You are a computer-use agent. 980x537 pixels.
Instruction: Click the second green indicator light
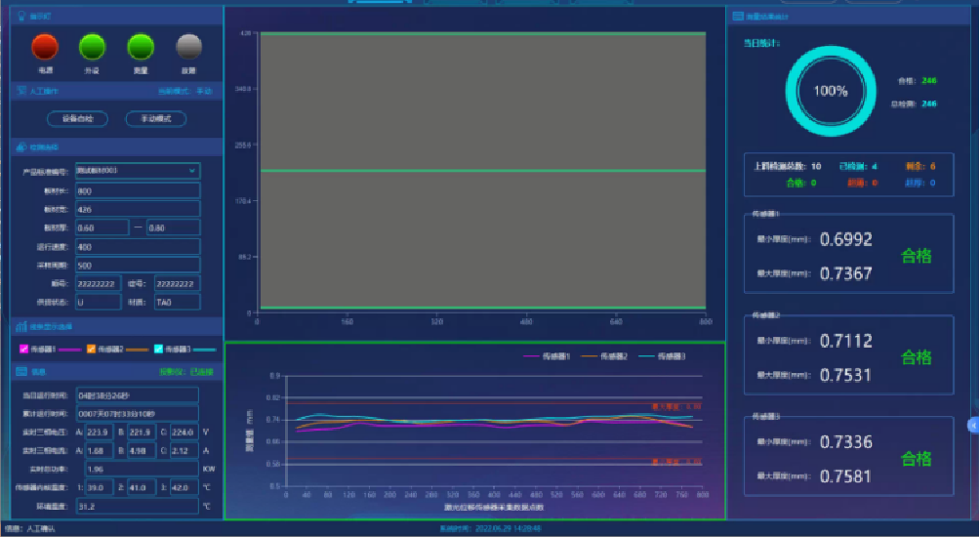pos(92,47)
